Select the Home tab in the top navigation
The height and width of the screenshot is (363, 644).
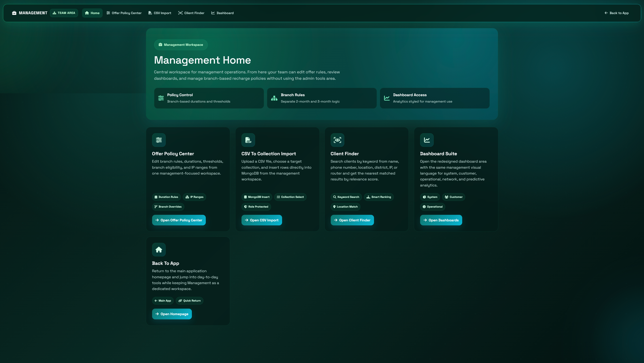pos(92,13)
